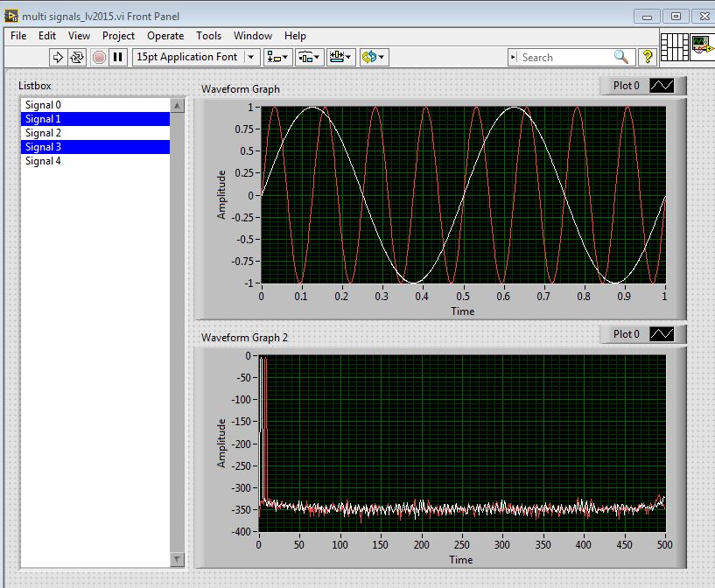The height and width of the screenshot is (588, 715).
Task: Minimize the Front Panel window
Action: (647, 17)
